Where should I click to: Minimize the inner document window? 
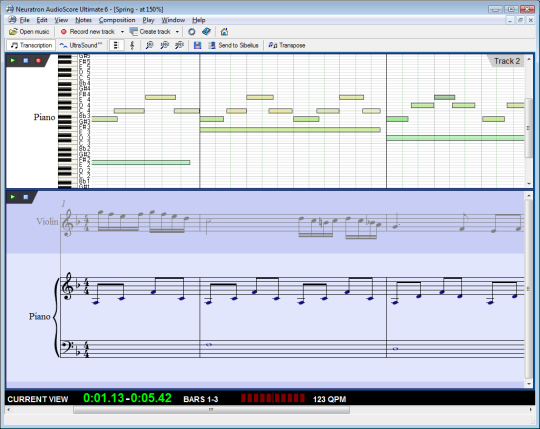coord(510,20)
